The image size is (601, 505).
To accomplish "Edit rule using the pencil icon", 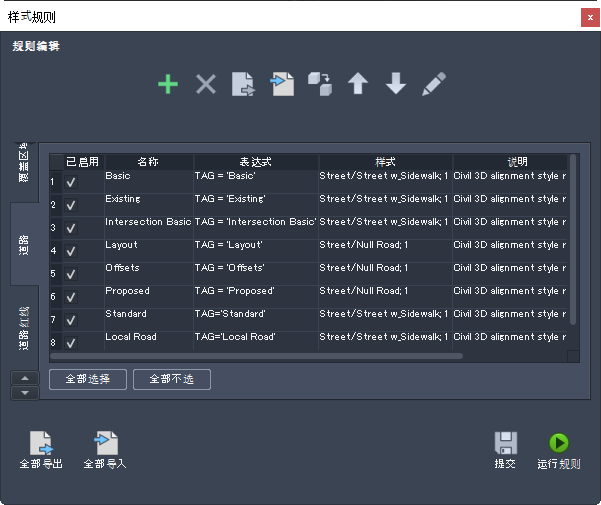I will tap(434, 84).
